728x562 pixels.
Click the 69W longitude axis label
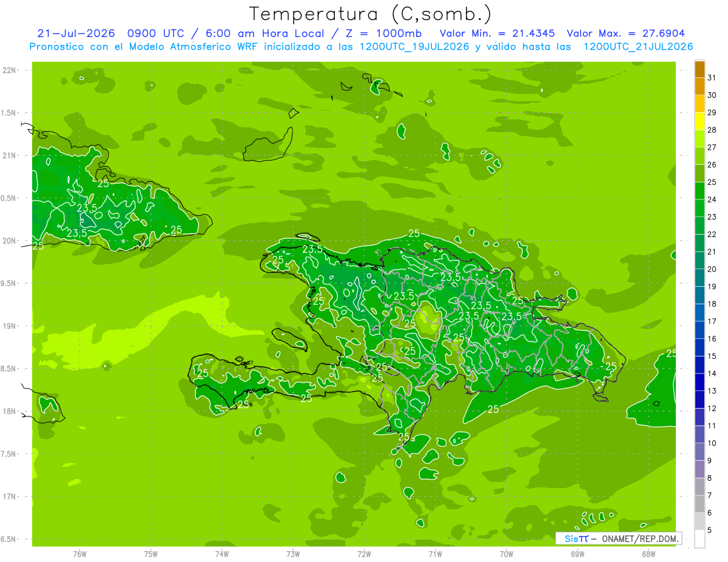(578, 555)
